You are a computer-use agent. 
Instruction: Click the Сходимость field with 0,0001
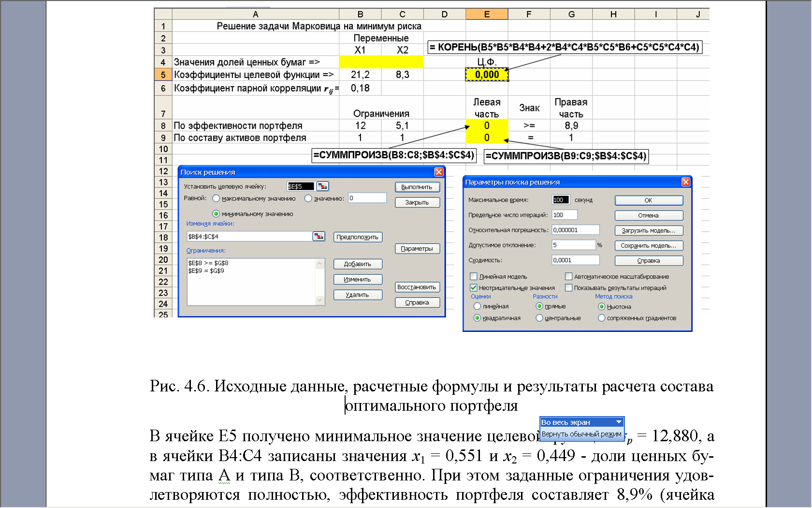tap(576, 260)
